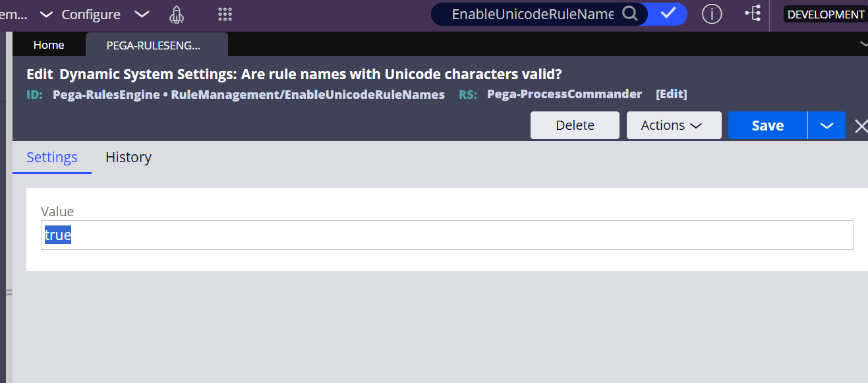Open the Actions dropdown

674,125
